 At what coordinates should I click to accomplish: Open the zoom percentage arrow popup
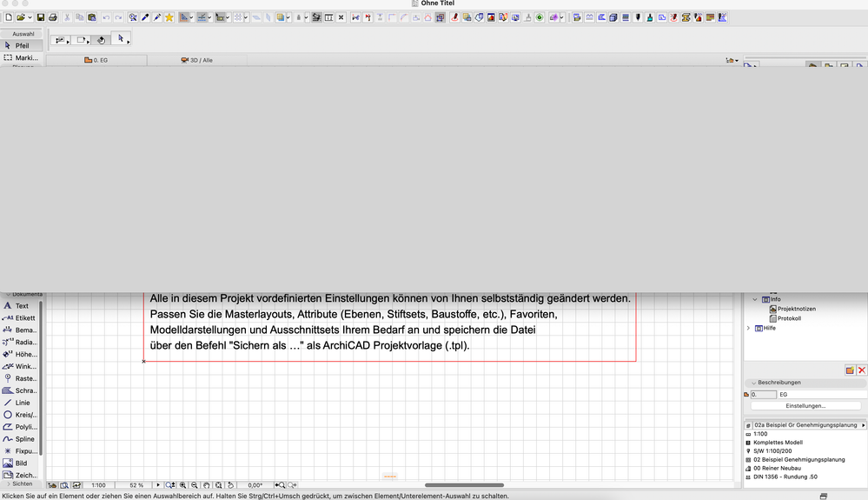point(158,485)
